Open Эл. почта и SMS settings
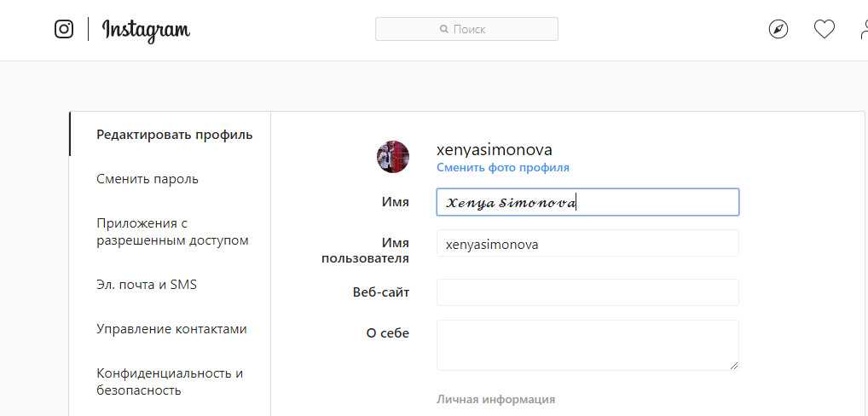The width and height of the screenshot is (868, 416). pos(147,285)
